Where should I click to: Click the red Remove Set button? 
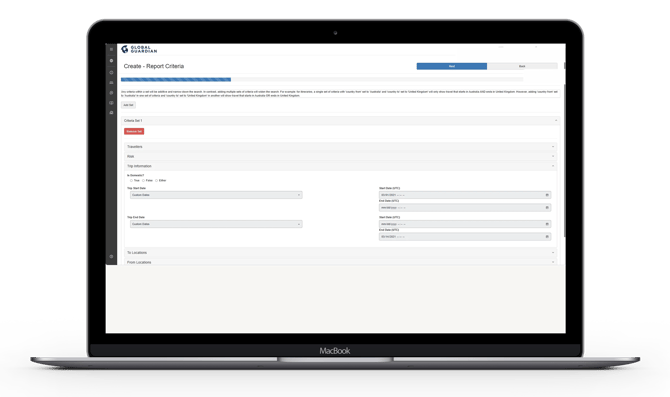coord(134,131)
